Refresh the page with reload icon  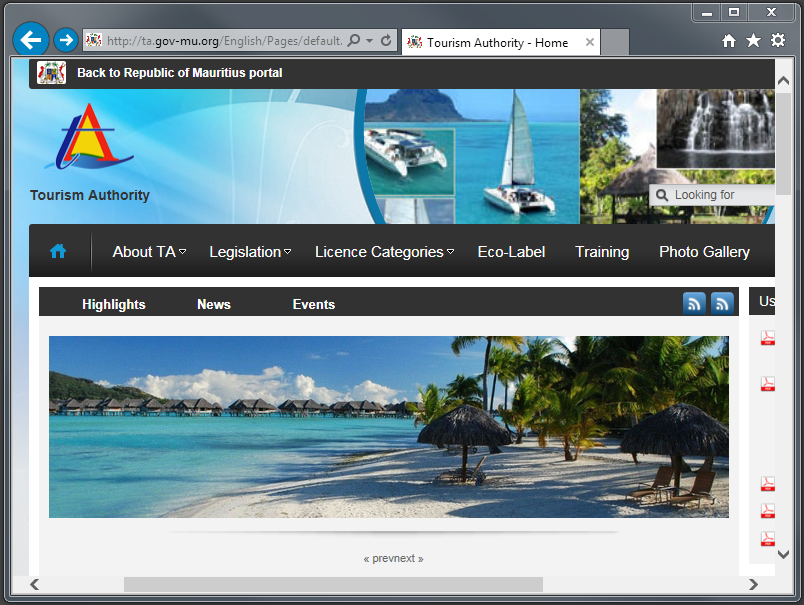386,40
